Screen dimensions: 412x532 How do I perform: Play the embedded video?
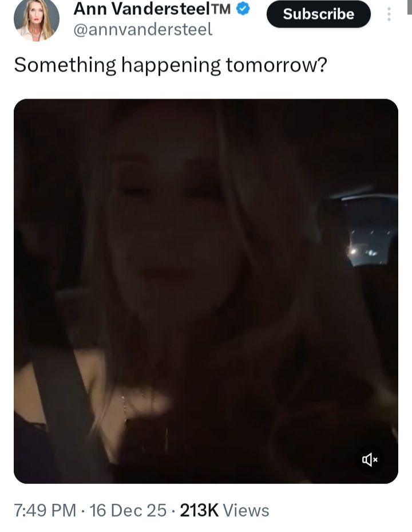[x=206, y=291]
